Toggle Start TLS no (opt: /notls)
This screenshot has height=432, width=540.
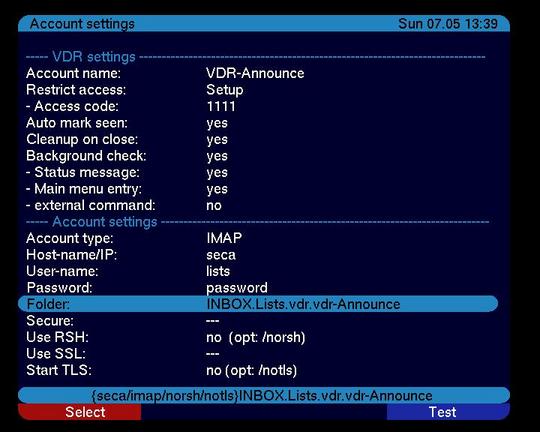251,371
